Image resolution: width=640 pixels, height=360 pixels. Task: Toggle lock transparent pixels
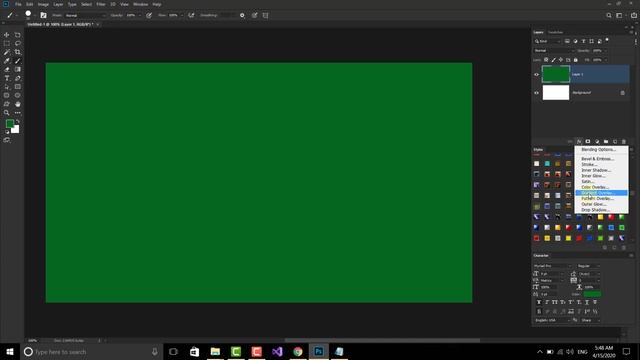coord(546,60)
